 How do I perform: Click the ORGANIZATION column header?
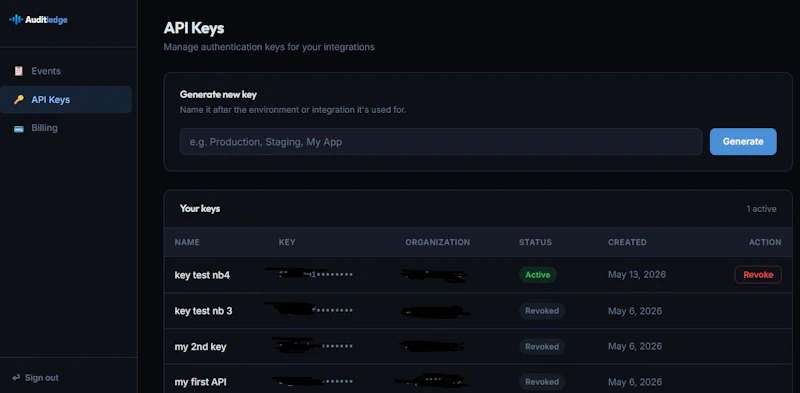pyautogui.click(x=437, y=242)
